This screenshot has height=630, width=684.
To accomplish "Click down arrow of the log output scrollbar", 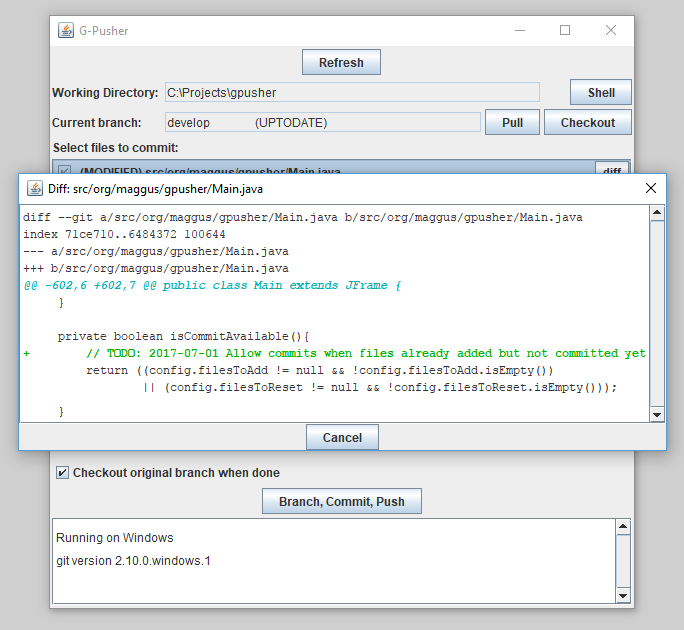I will point(624,596).
